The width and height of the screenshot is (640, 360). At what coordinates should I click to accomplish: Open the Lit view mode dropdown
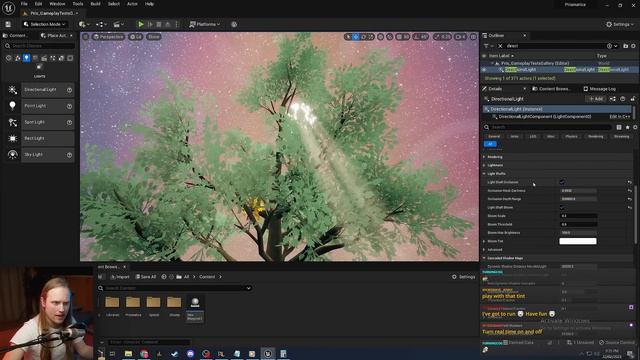click(x=136, y=37)
